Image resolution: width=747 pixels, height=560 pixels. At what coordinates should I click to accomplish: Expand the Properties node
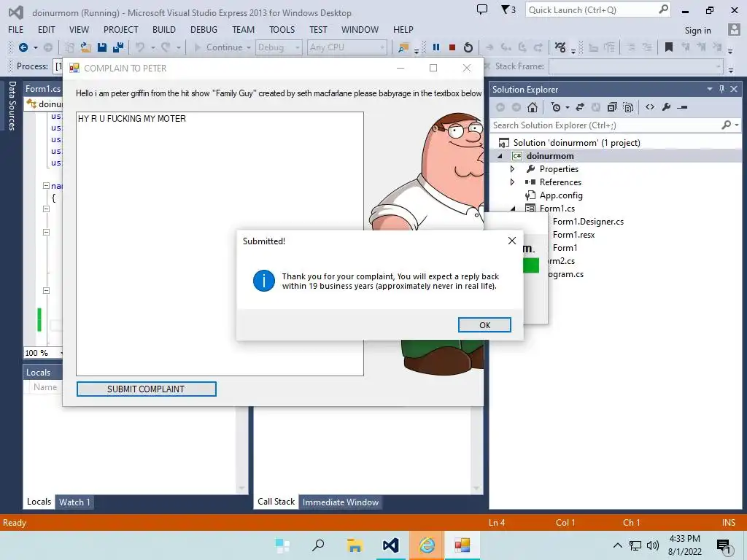[x=512, y=168]
